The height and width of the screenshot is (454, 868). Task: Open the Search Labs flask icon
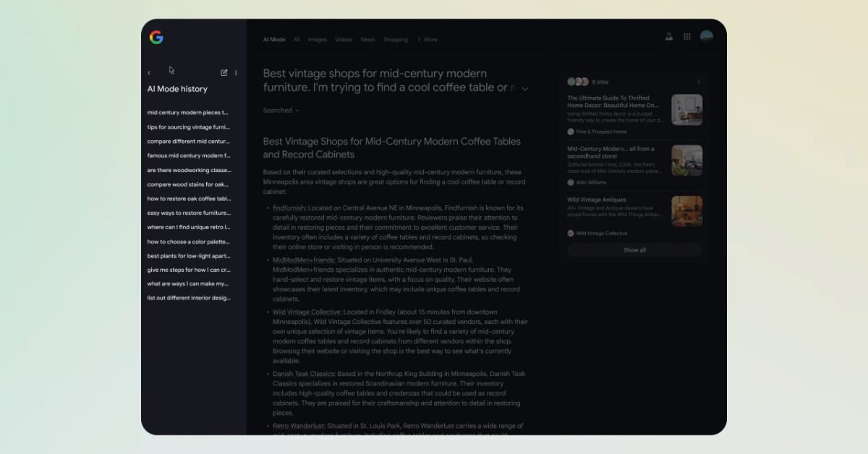669,37
